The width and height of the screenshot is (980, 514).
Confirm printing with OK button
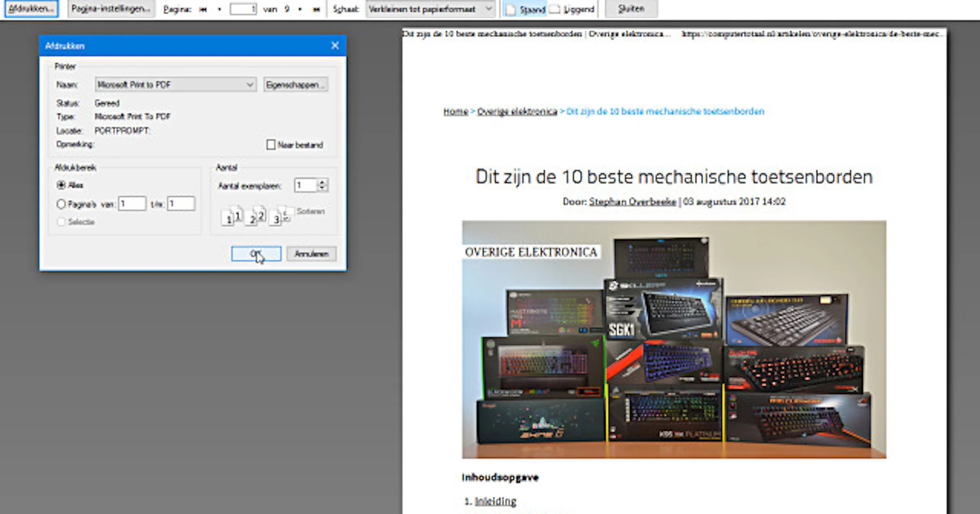pyautogui.click(x=256, y=254)
